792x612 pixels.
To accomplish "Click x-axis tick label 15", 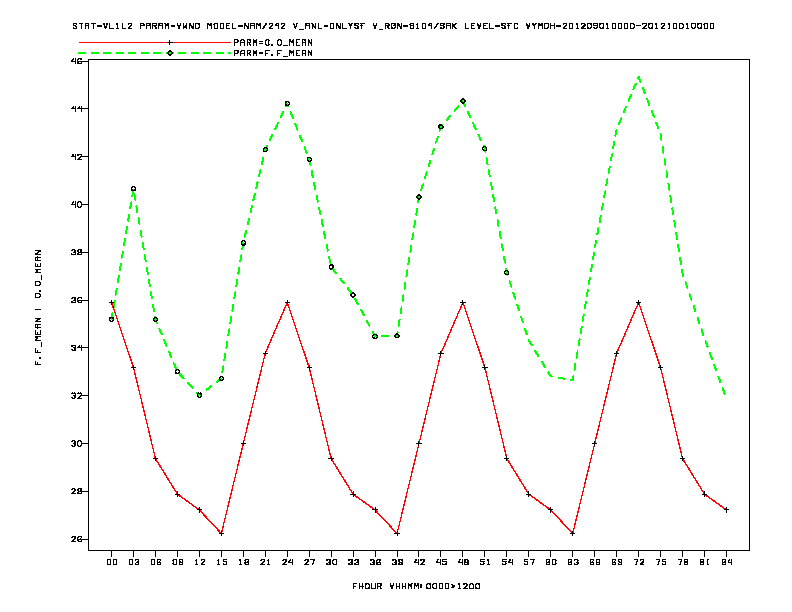I will tap(221, 562).
